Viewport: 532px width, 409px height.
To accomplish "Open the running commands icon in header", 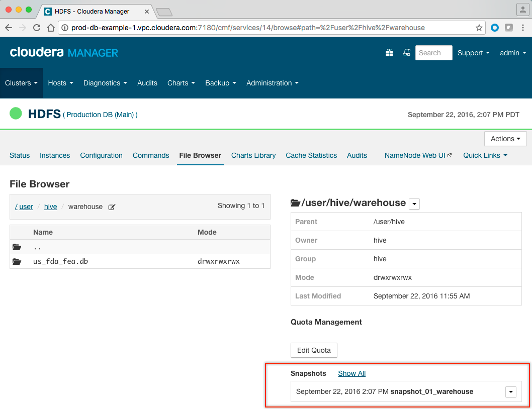I will pos(406,53).
